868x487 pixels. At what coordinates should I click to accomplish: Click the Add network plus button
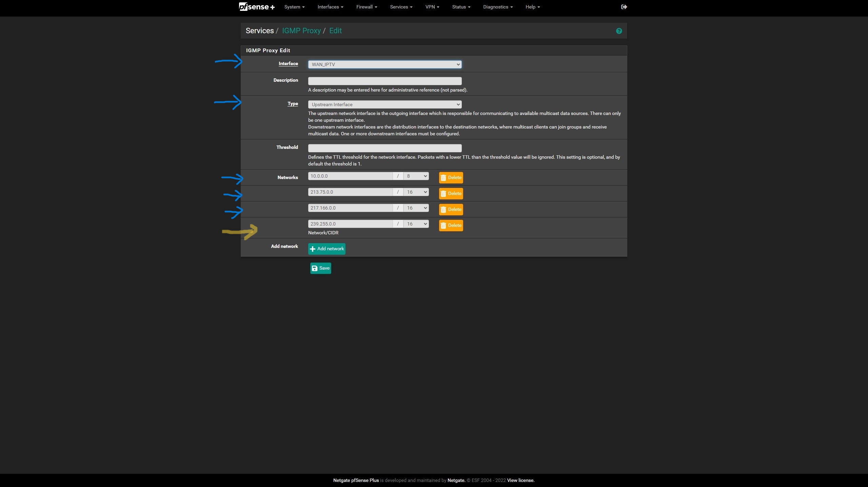click(327, 249)
